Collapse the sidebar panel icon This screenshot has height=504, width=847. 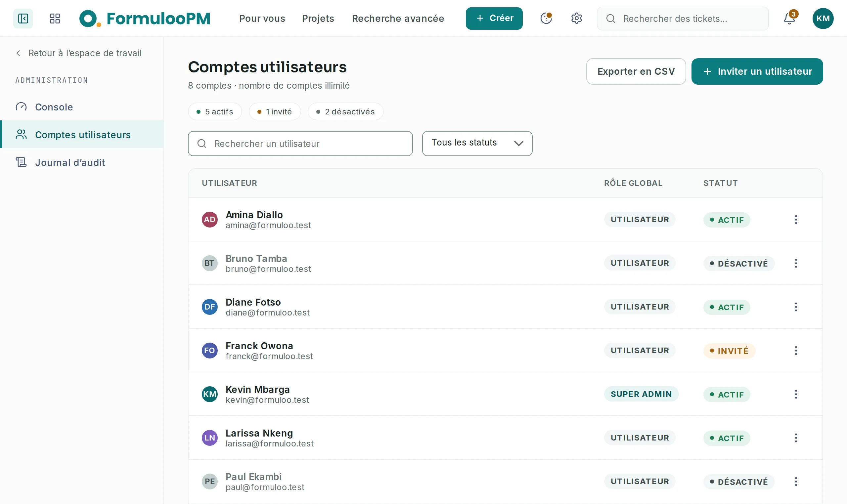coord(23,18)
